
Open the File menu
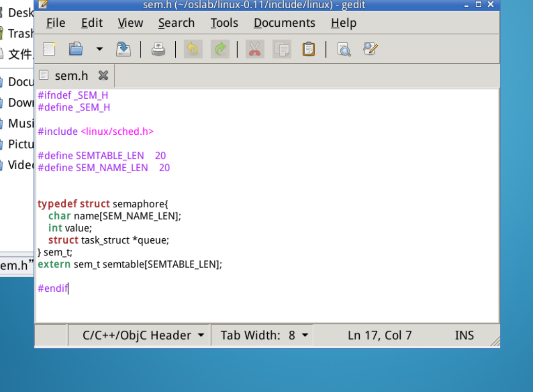(x=56, y=23)
